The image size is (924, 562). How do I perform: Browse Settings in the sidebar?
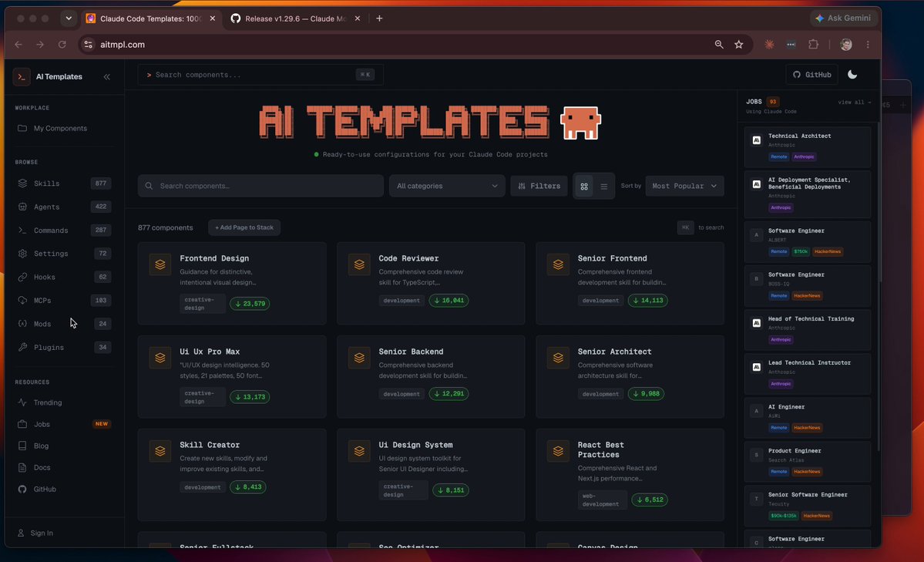64,254
